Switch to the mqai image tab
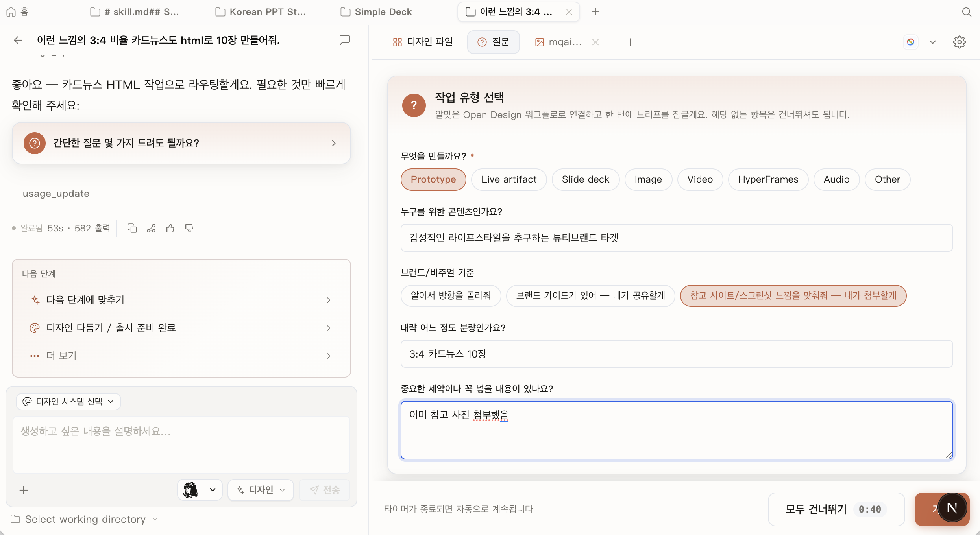The width and height of the screenshot is (980, 535). click(x=558, y=42)
